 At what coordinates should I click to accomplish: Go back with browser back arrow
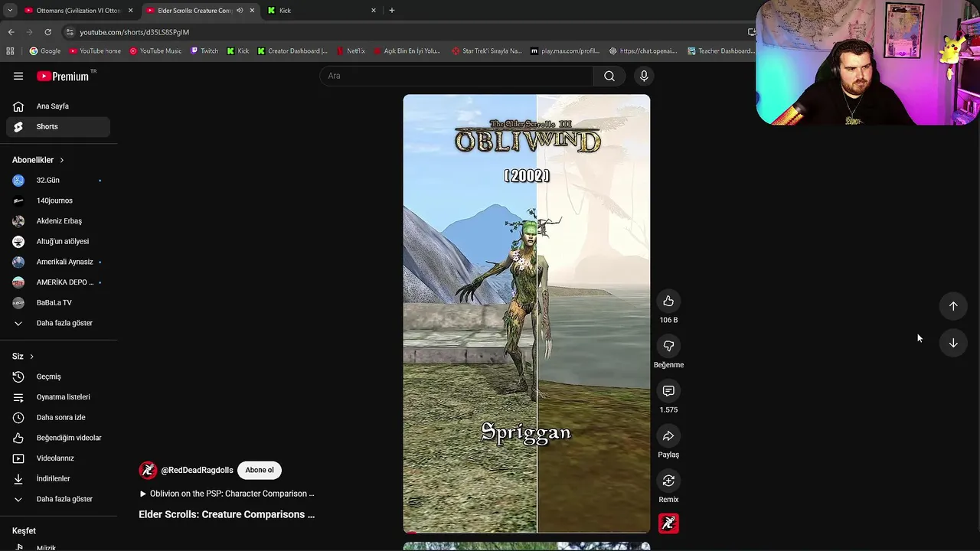(x=11, y=32)
